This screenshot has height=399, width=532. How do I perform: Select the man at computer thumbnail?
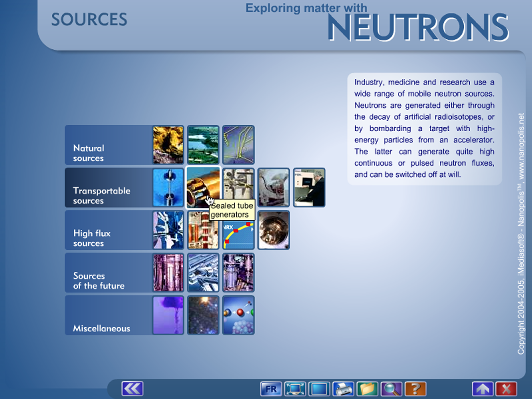pos(309,188)
